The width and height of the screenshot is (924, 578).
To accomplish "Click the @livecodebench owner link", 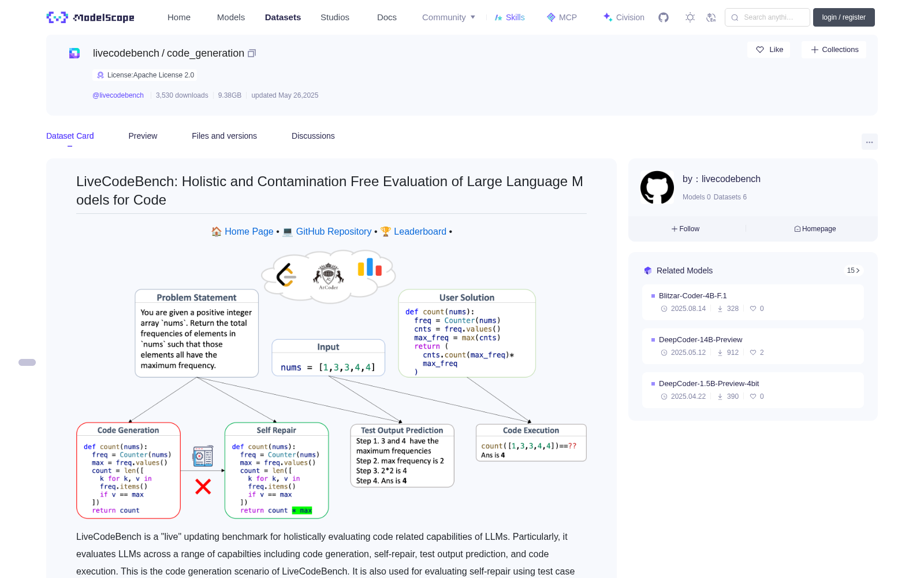I will pos(118,95).
